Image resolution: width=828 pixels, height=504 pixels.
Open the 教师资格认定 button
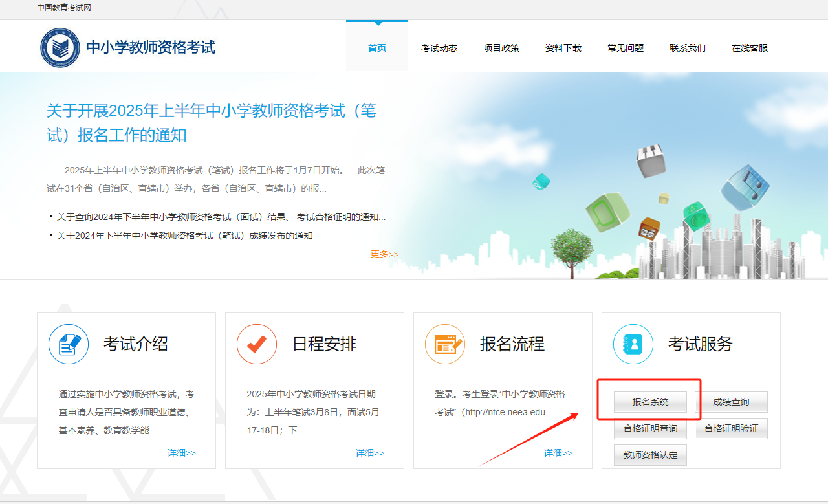(x=650, y=455)
